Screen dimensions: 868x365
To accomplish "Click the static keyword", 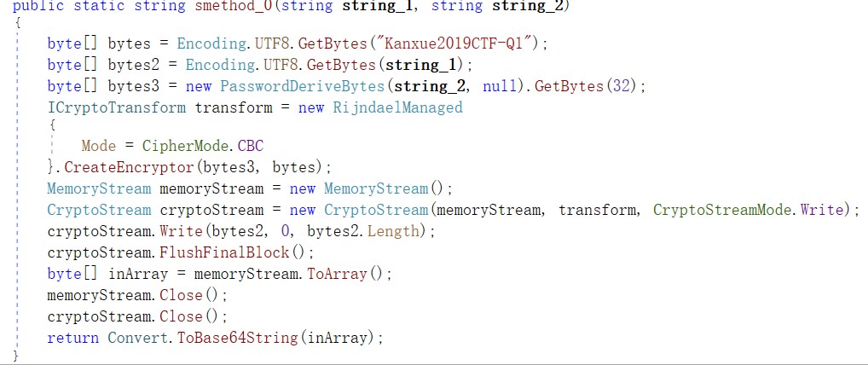I will 99,6.
